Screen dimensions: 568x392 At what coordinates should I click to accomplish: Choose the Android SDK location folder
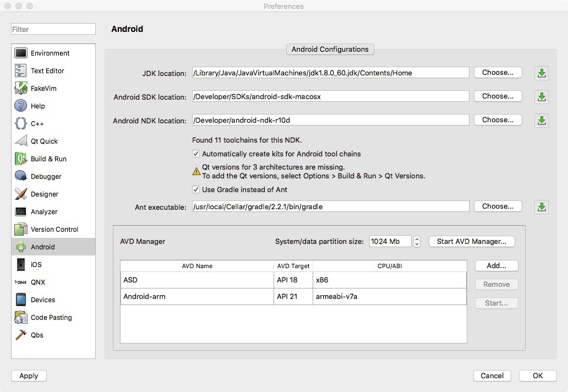(x=498, y=96)
